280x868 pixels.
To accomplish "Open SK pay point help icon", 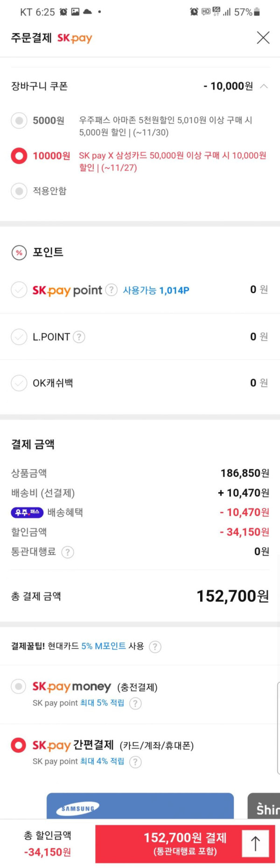I will 111,290.
